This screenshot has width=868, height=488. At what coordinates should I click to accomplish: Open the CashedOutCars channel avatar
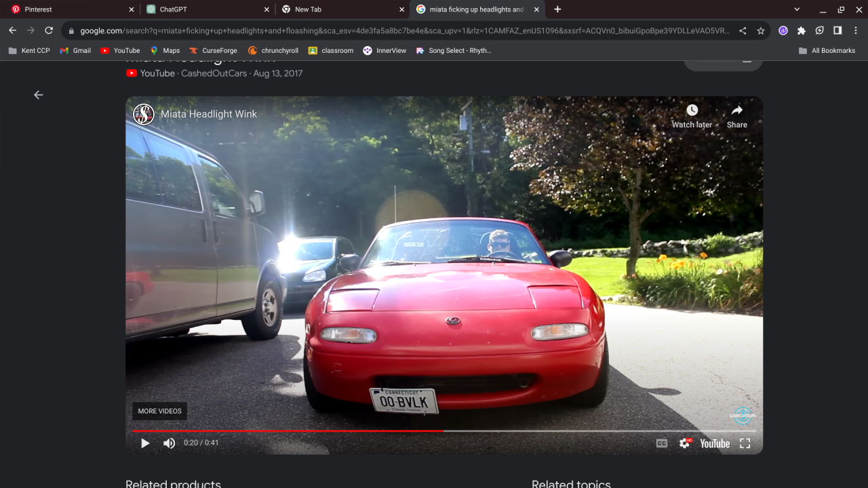(144, 114)
